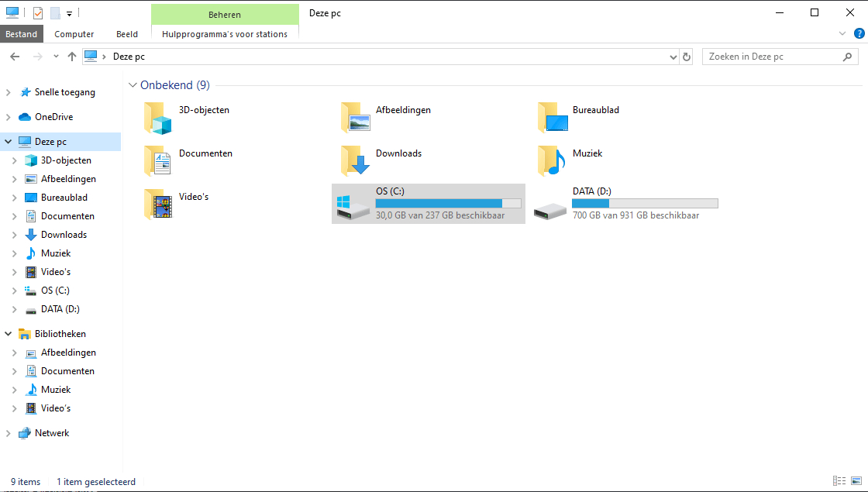
Task: Select Netwerk in navigation pane
Action: (52, 433)
